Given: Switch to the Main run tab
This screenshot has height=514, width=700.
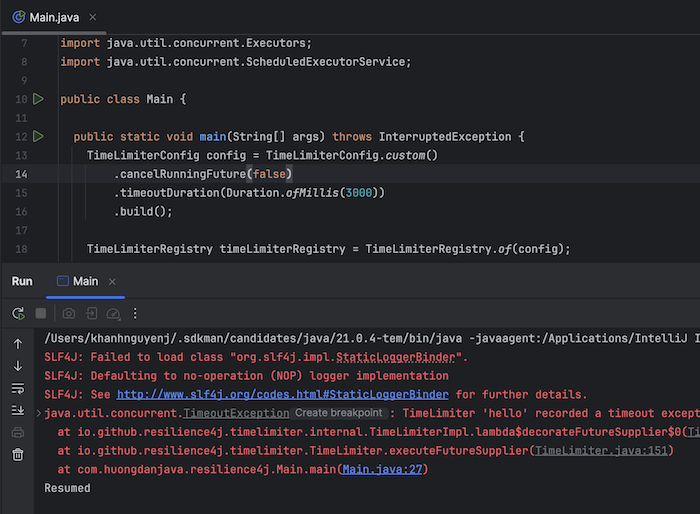Looking at the screenshot, I should 78,281.
